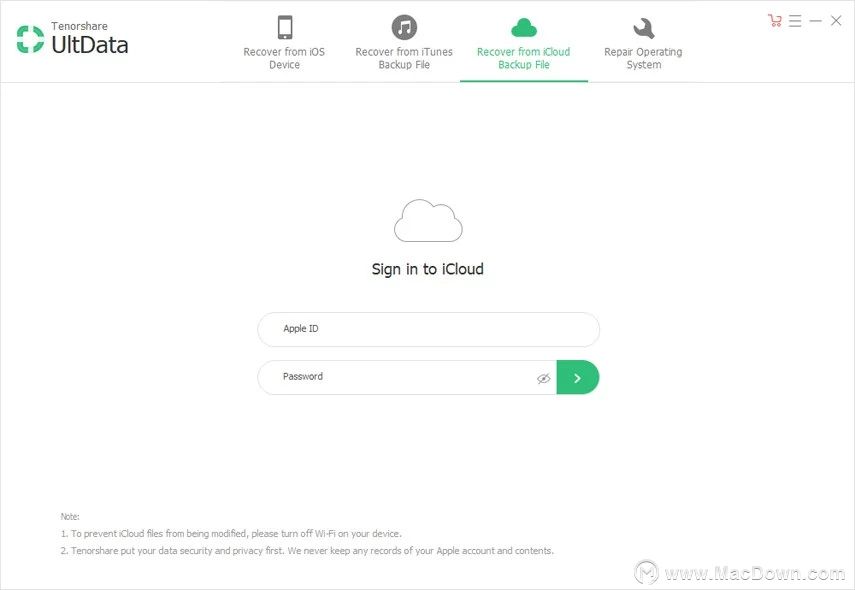Click the iCloud cloud outline icon

coord(428,220)
